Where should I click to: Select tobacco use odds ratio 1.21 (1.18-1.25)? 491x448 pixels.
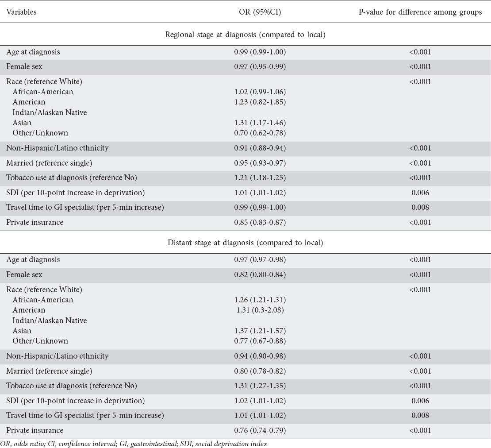[x=260, y=178]
